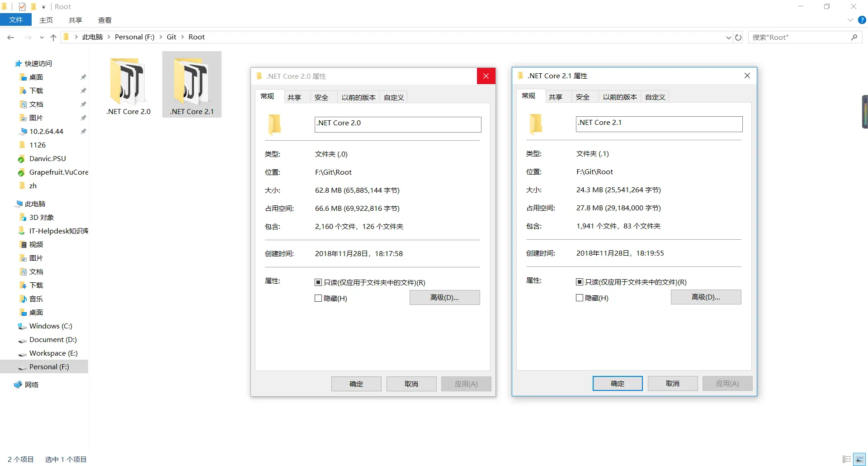Click the Properties icon in quick access toolbar
The width and height of the screenshot is (868, 466).
click(x=22, y=6)
